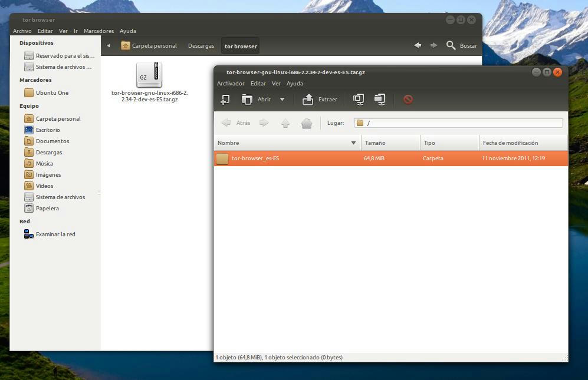Go up one level in archive
This screenshot has width=588, height=380.
285,123
